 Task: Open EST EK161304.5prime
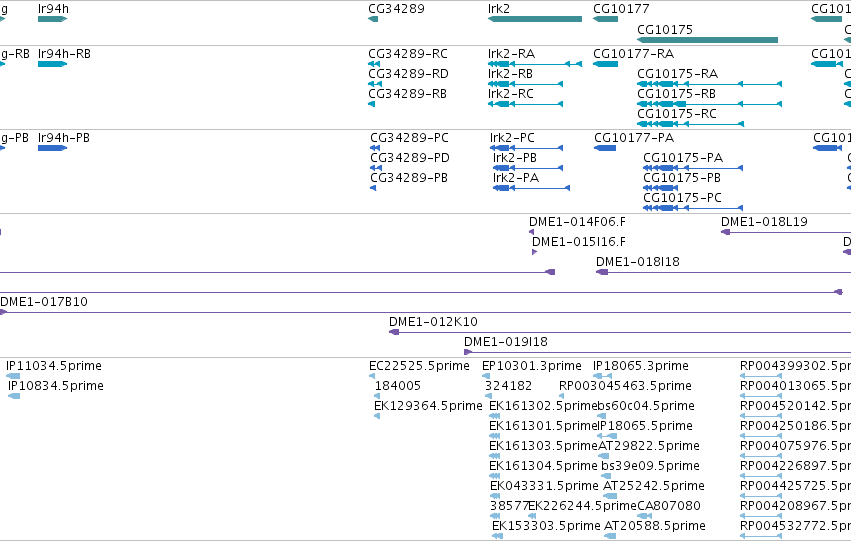[543, 467]
